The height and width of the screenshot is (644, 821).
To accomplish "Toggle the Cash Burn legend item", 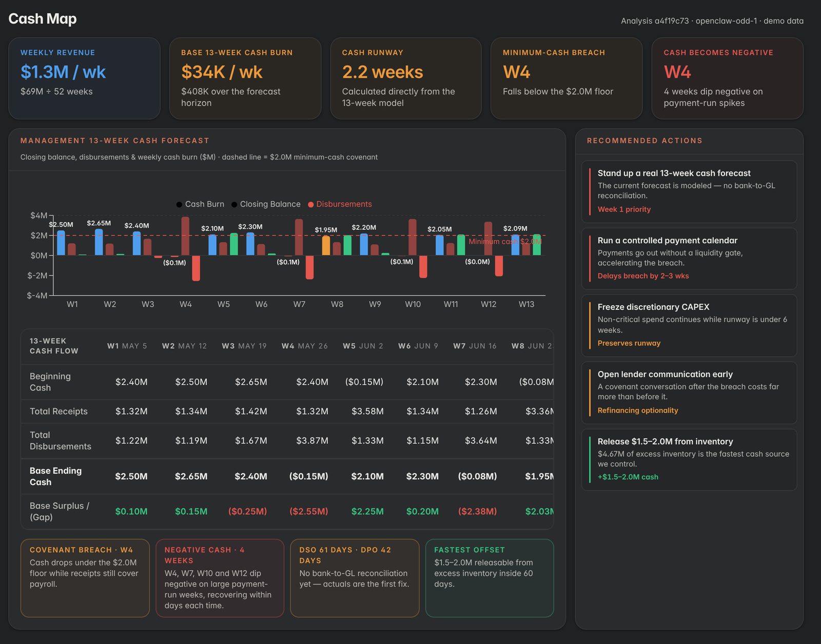I will [x=200, y=204].
